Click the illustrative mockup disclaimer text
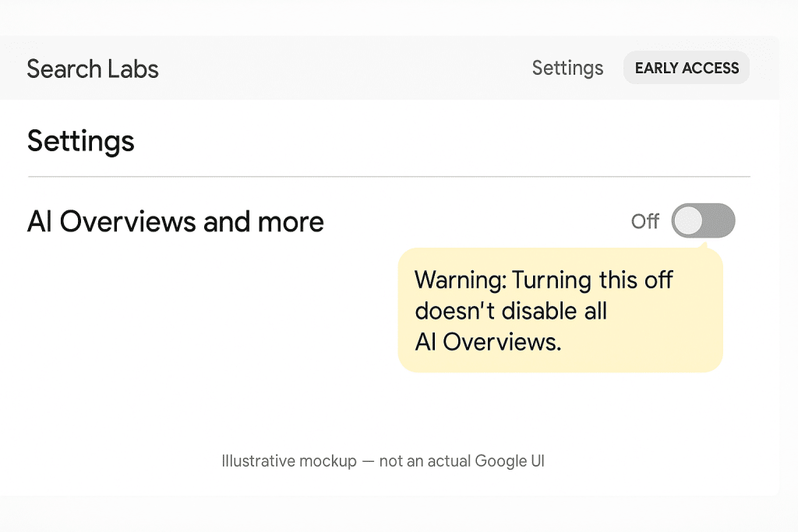 pyautogui.click(x=382, y=460)
